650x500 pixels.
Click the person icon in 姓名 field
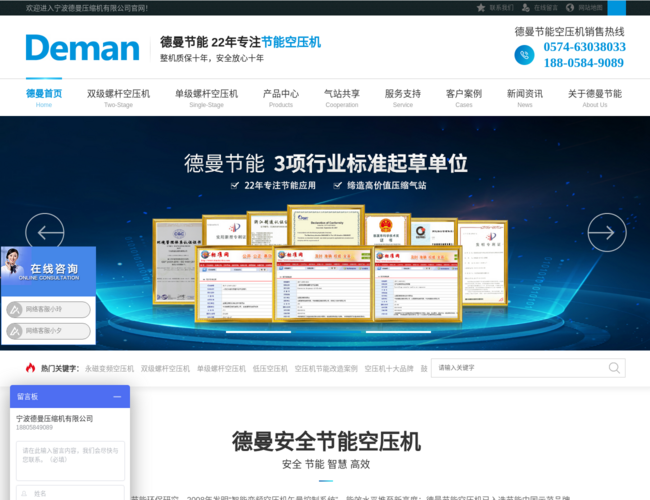[24, 493]
